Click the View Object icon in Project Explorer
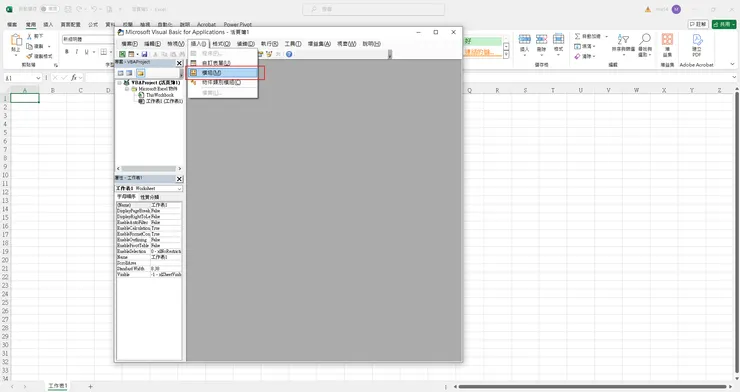The width and height of the screenshot is (740, 392). (129, 73)
